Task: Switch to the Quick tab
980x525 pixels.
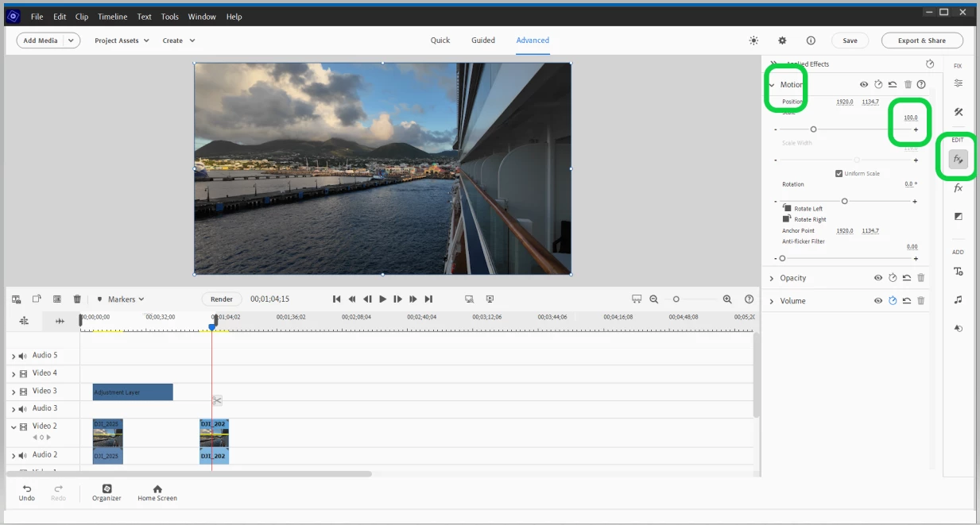Action: [x=440, y=41]
